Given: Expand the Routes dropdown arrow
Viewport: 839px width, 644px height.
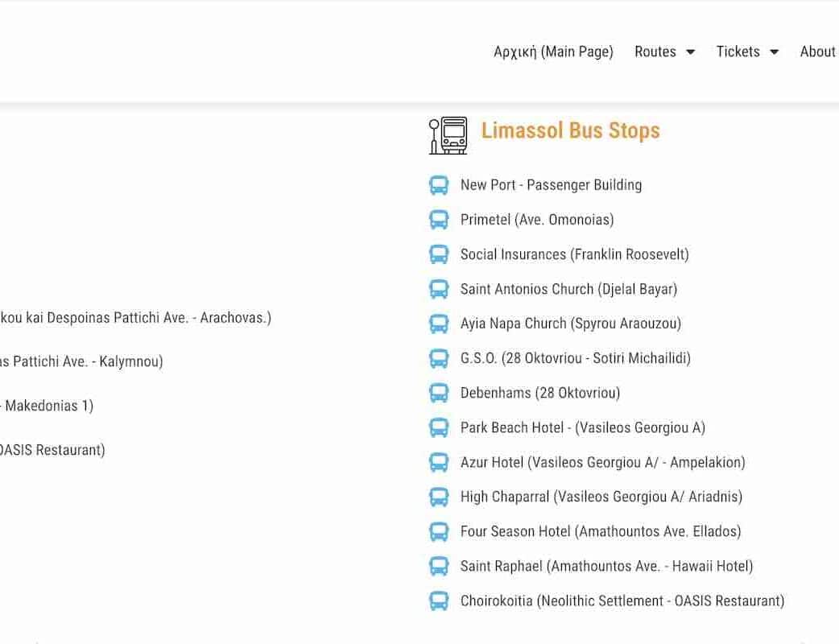Looking at the screenshot, I should point(690,52).
